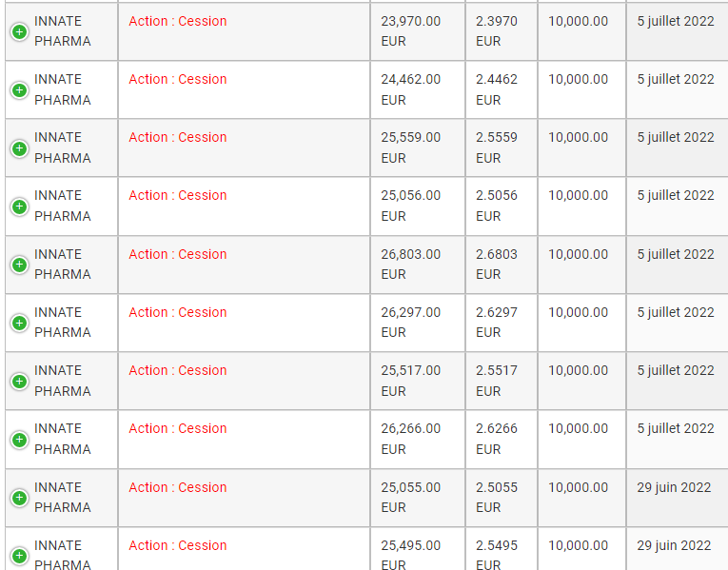Select the 2.5056 EUR unit price cell
This screenshot has width=728, height=570.
click(497, 206)
